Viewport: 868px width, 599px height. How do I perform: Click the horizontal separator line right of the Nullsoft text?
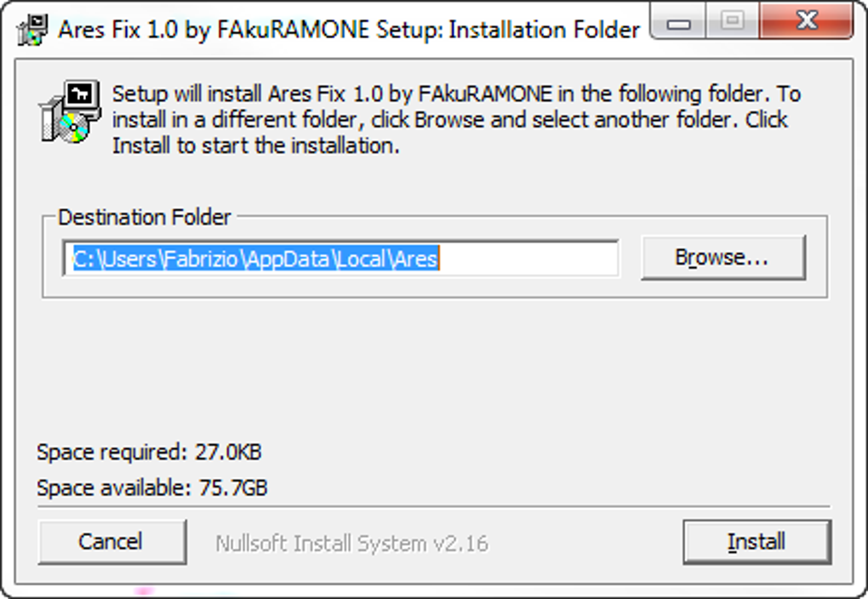pyautogui.click(x=664, y=507)
